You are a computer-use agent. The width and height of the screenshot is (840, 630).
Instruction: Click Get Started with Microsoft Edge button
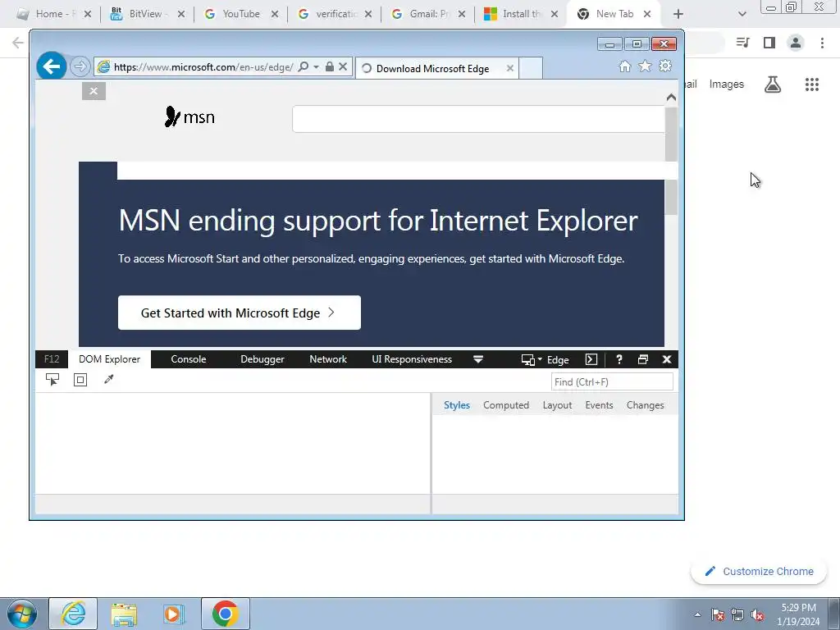[240, 313]
